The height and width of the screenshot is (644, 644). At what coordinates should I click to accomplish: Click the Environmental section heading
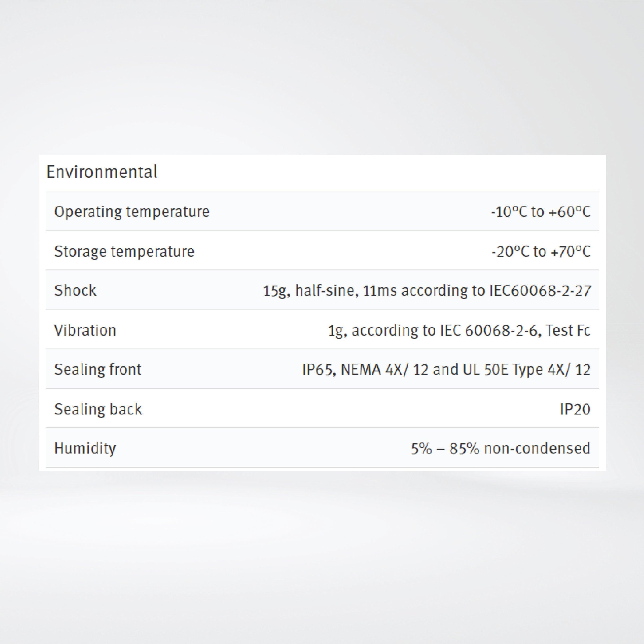click(102, 172)
